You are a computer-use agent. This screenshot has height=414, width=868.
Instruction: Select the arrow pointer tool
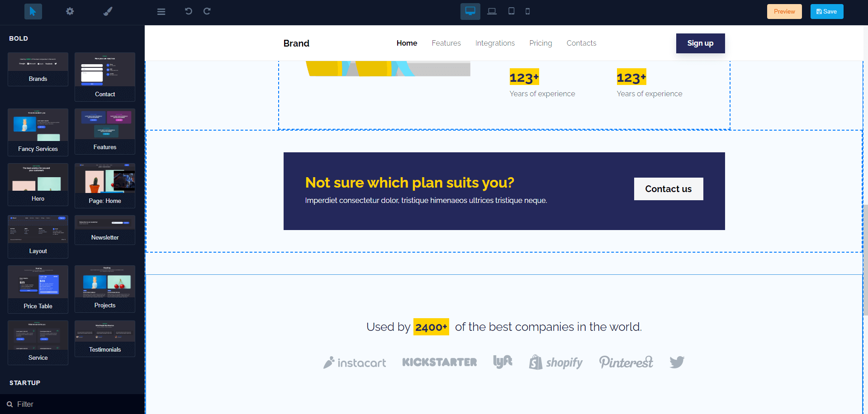33,11
